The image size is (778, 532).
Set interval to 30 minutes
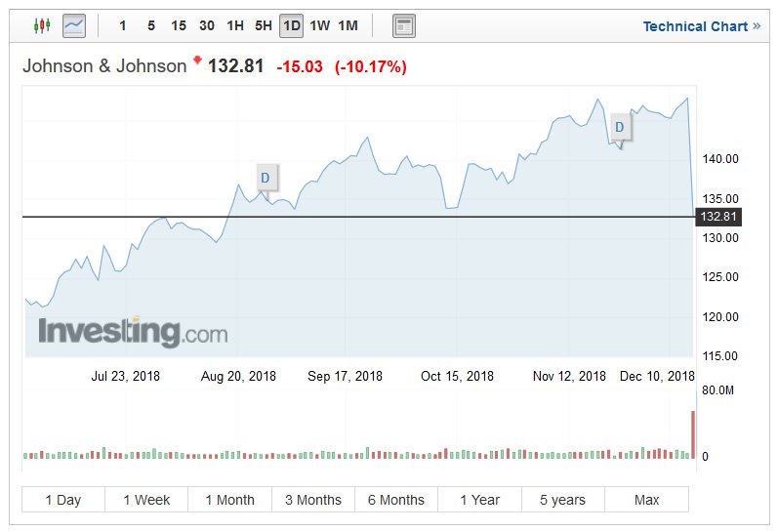[x=207, y=25]
